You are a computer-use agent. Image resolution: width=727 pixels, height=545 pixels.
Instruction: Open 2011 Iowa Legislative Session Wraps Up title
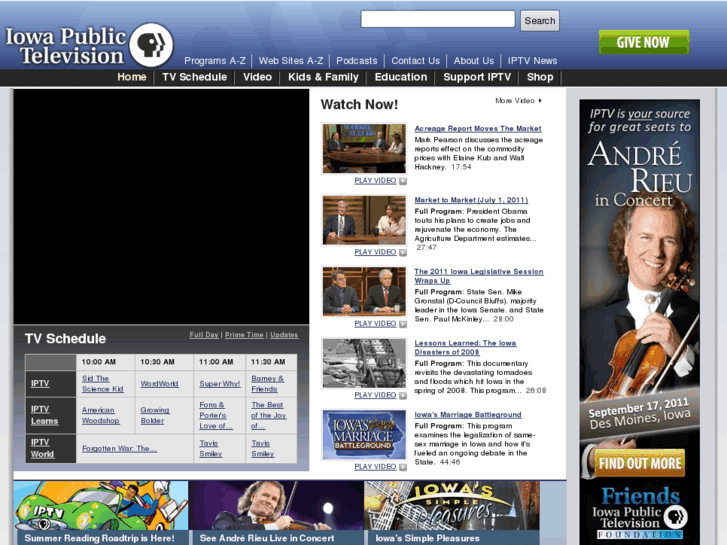point(478,276)
